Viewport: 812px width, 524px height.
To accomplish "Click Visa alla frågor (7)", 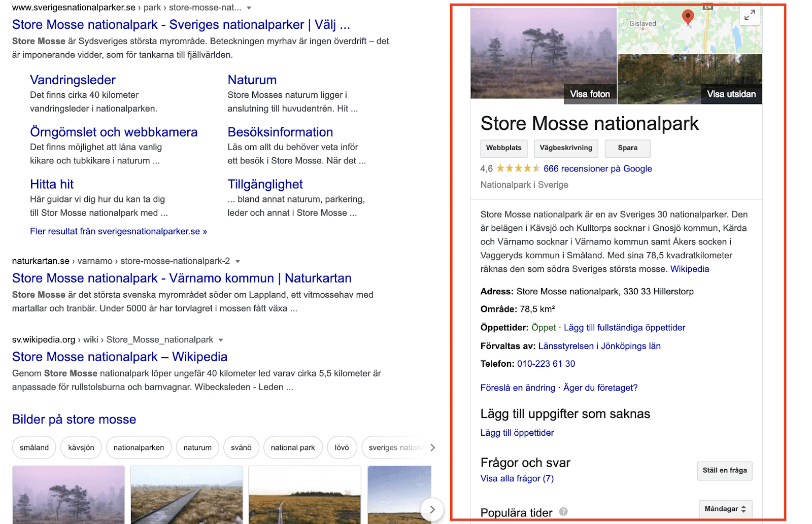I will [517, 478].
